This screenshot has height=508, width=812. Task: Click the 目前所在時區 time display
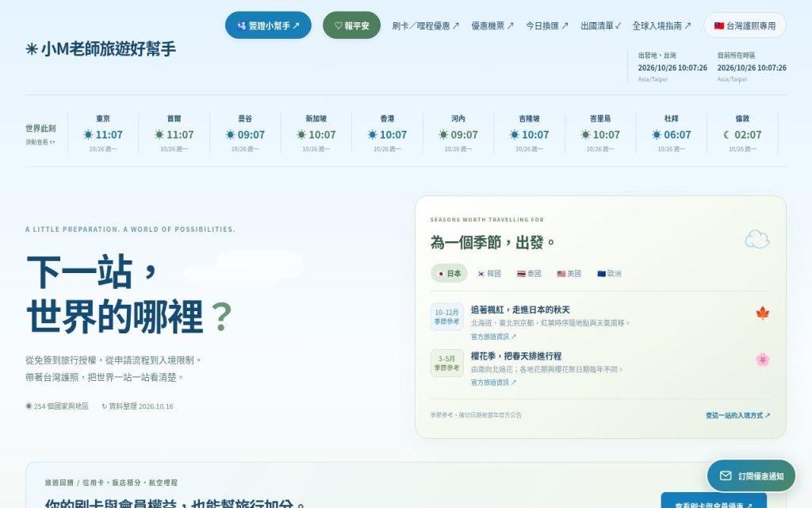(x=752, y=67)
